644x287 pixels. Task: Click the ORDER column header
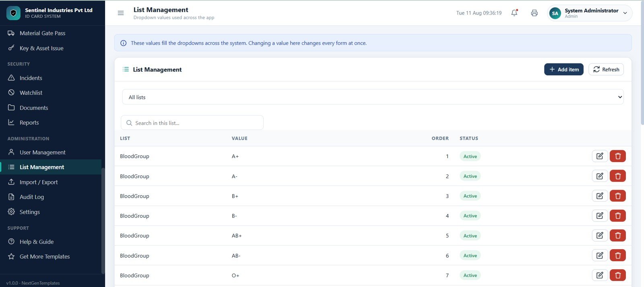[x=440, y=138]
